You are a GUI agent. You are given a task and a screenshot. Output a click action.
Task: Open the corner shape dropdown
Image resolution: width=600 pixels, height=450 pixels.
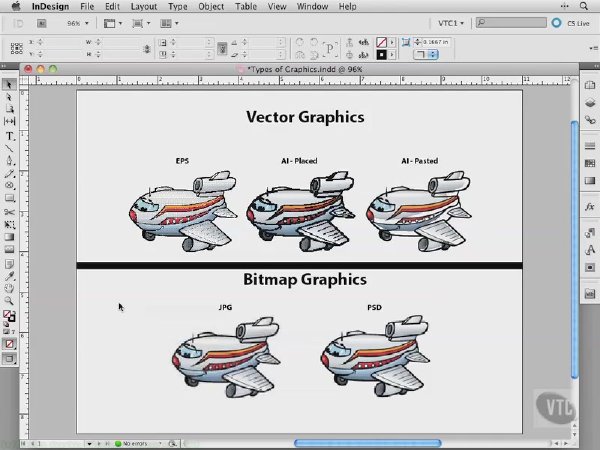(x=426, y=55)
